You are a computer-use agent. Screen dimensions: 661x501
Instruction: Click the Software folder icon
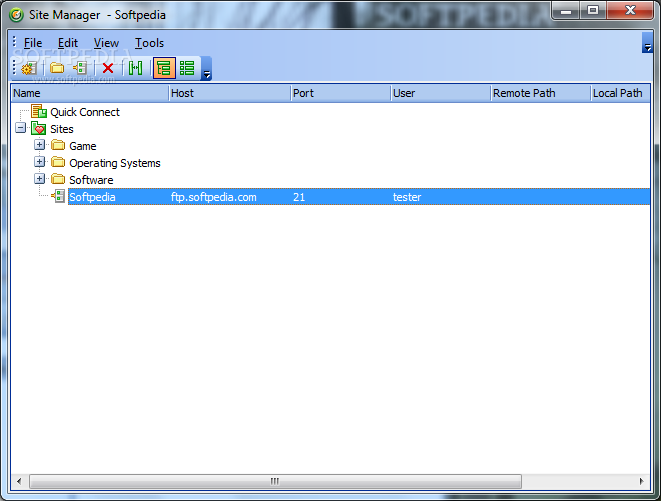[x=58, y=179]
